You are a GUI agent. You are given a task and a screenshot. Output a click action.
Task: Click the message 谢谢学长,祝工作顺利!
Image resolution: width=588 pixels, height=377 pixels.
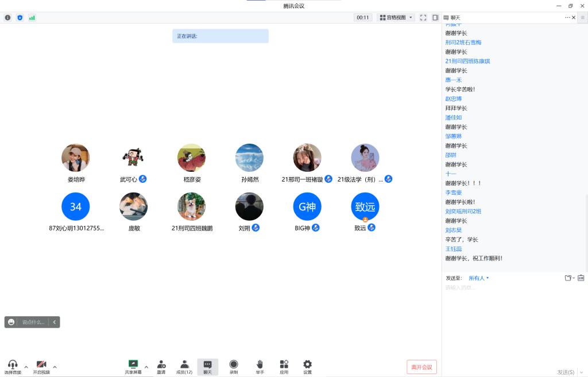474,259
